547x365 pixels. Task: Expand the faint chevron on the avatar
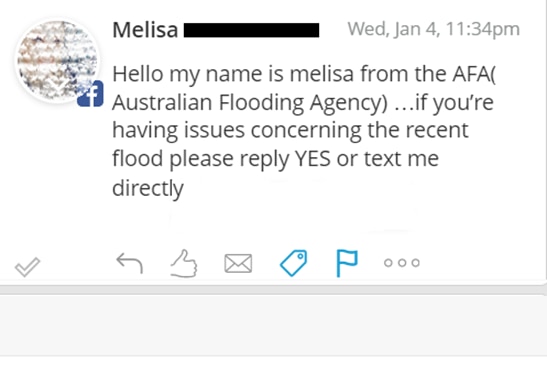pos(54,85)
